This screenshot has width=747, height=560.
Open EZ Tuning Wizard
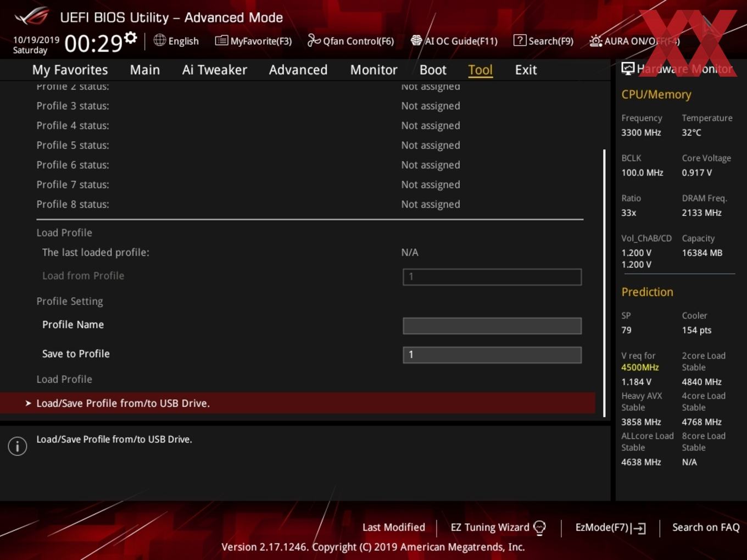click(498, 528)
